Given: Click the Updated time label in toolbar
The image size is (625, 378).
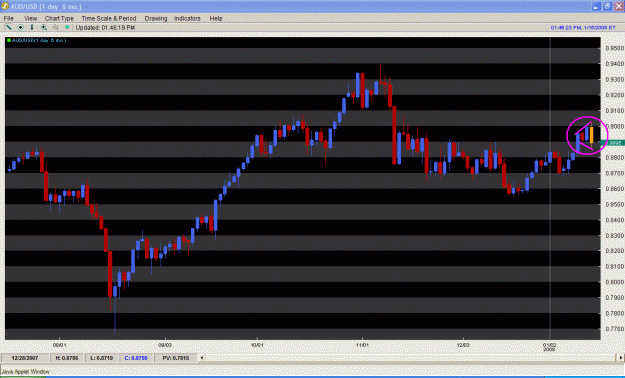Looking at the screenshot, I should click(105, 28).
